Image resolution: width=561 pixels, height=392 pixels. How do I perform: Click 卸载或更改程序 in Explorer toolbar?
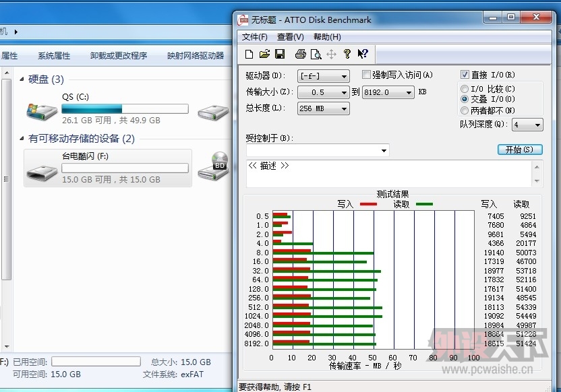119,56
